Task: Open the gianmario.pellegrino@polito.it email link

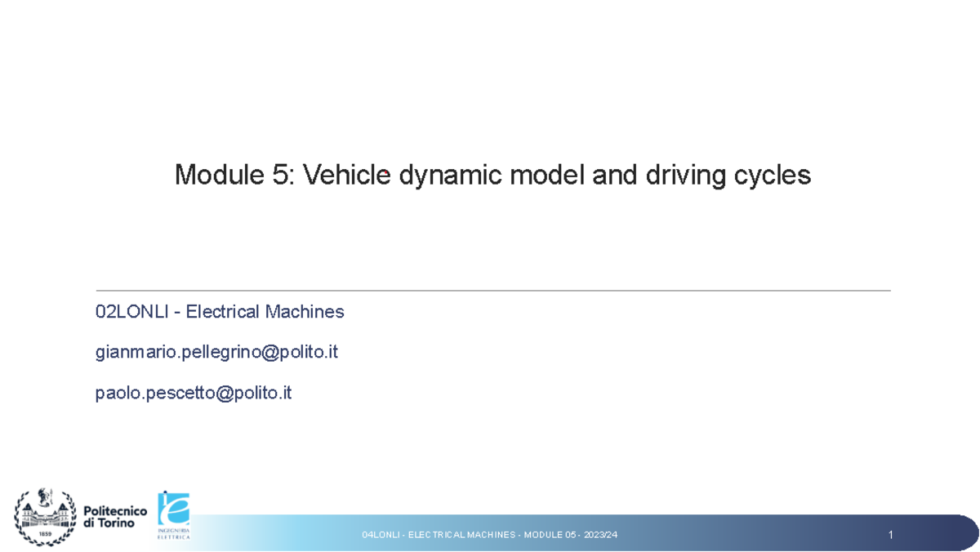Action: click(x=218, y=352)
